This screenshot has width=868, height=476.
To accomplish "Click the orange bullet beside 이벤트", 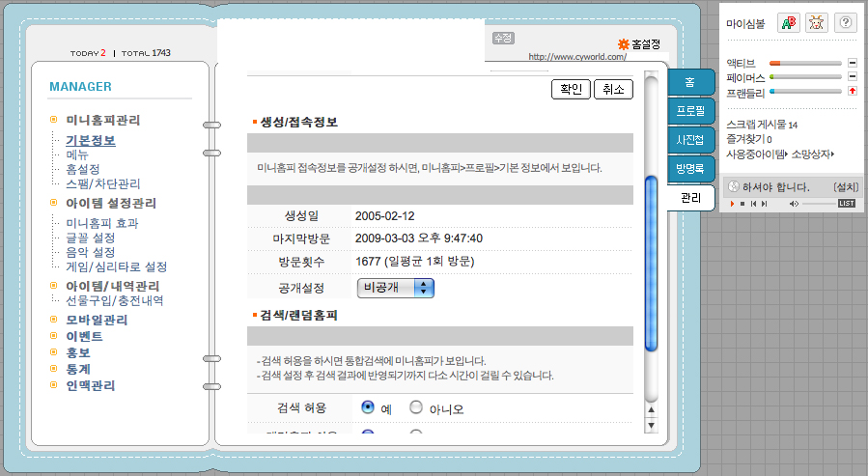I will pos(54,335).
